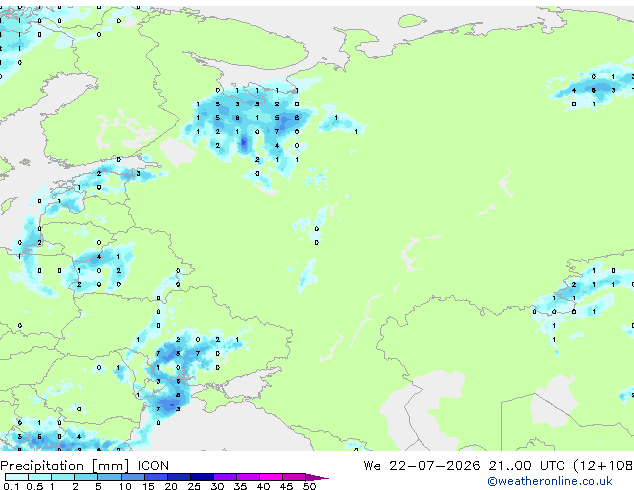The height and width of the screenshot is (490, 634).
Task: Pick the 40–45 mm magenta legend swatch
Action: point(271,477)
